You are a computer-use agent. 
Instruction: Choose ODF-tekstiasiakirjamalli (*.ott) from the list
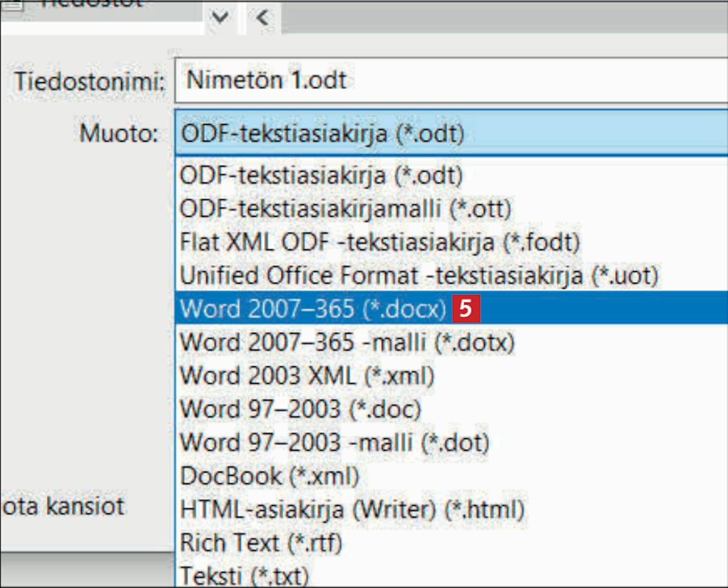coord(345,209)
